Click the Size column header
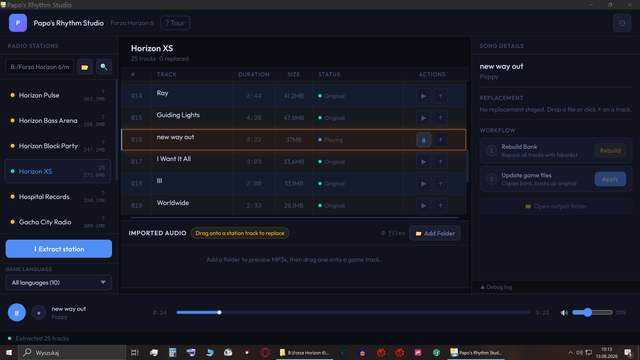The width and height of the screenshot is (640, 360). pyautogui.click(x=293, y=74)
